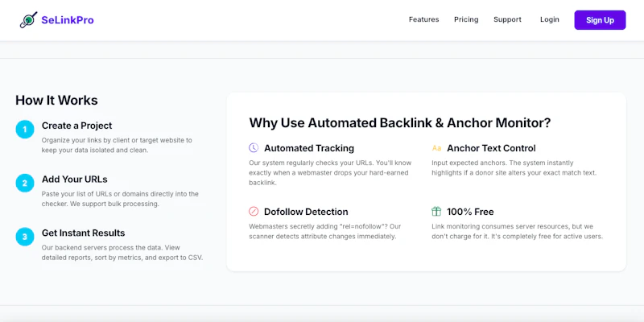Image resolution: width=644 pixels, height=322 pixels.
Task: Click the Add Your URLs title
Action: click(74, 179)
